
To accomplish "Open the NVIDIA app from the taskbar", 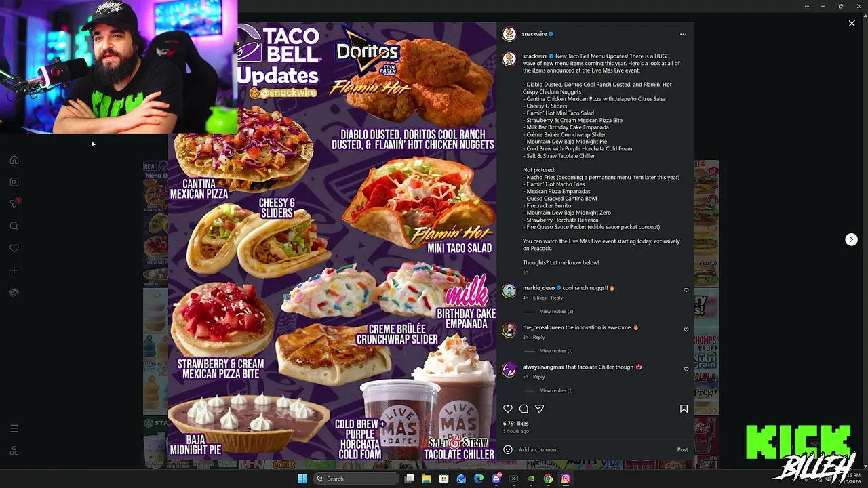I will 531,479.
